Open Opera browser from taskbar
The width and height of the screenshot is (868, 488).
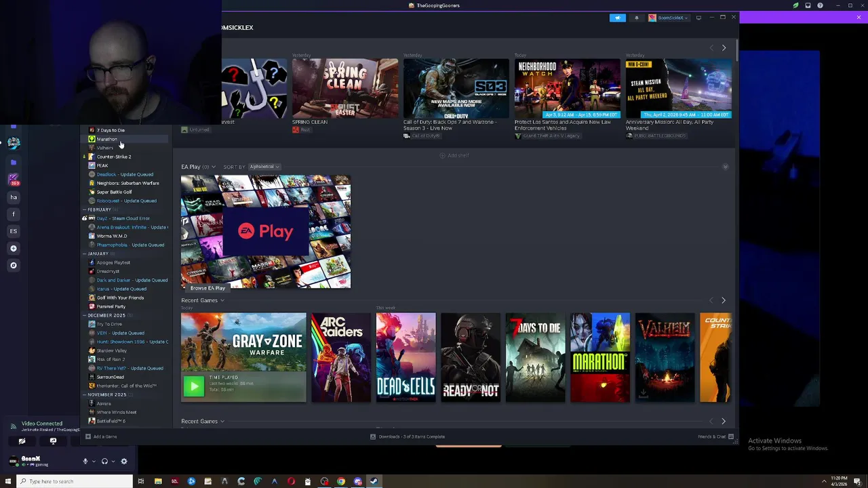291,481
